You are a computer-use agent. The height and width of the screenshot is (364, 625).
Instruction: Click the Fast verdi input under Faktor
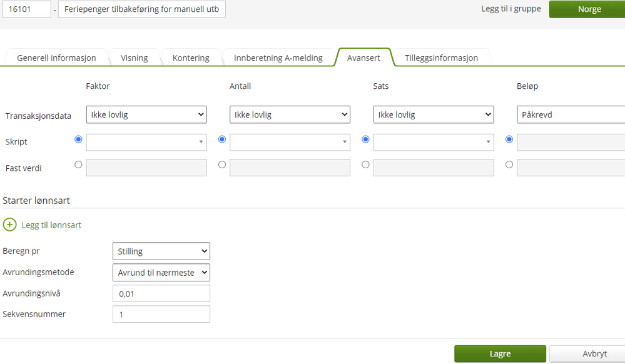pyautogui.click(x=146, y=168)
